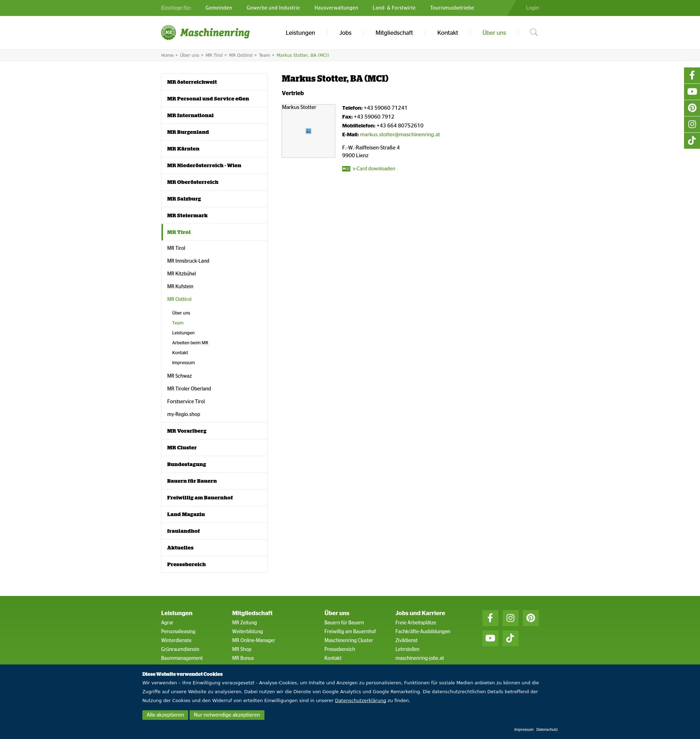Open the search magnifier icon

coord(534,32)
